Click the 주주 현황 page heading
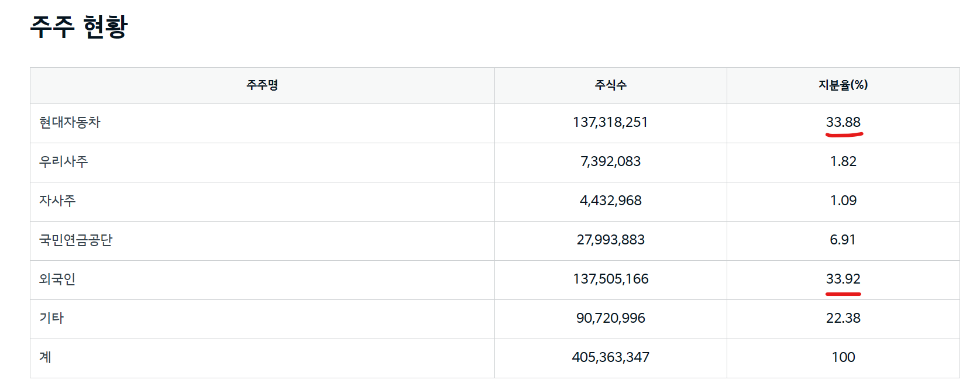The width and height of the screenshot is (980, 390). [x=78, y=27]
